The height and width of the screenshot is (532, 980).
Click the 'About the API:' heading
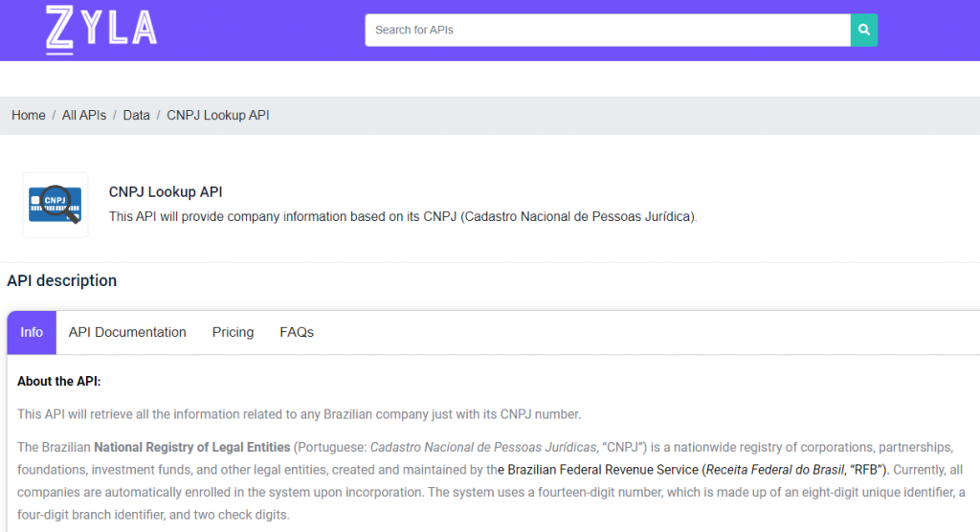(58, 382)
